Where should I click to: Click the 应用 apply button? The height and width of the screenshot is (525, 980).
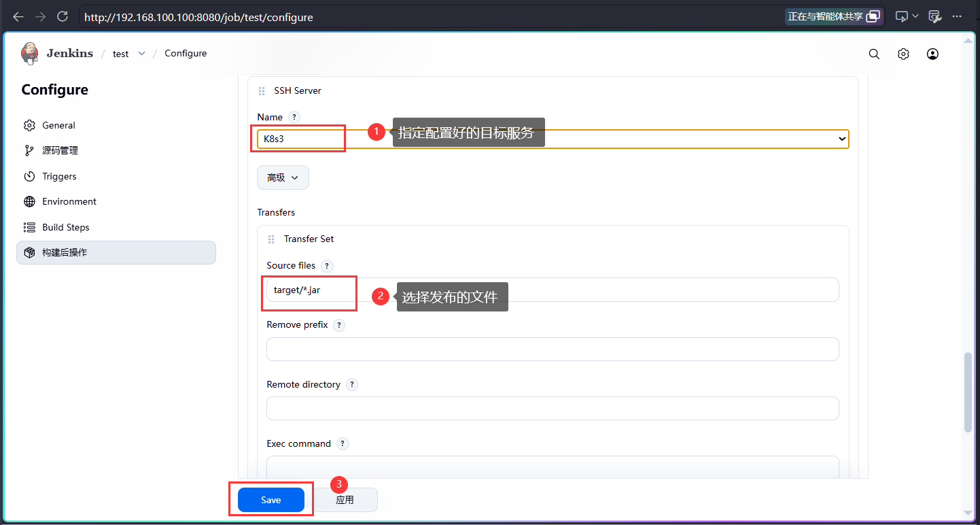tap(345, 500)
